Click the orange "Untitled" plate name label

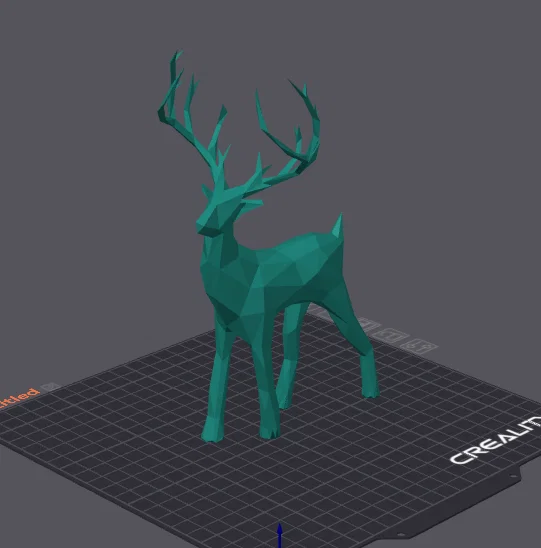19,398
